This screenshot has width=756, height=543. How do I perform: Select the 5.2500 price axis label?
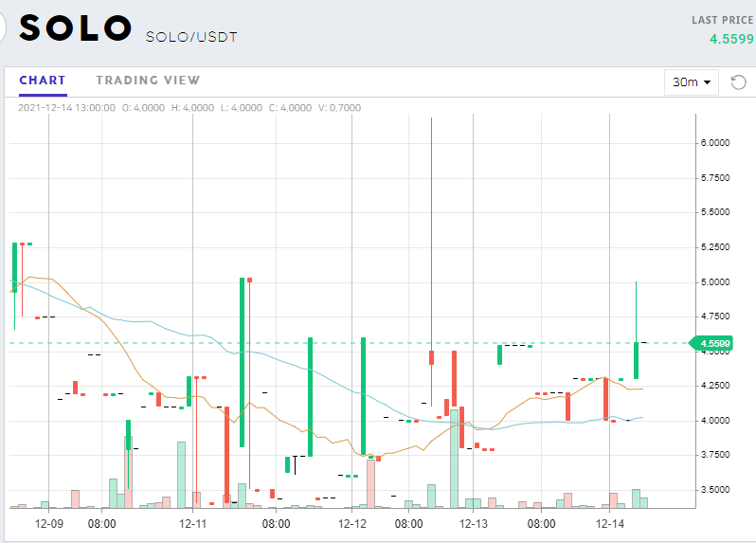point(715,247)
